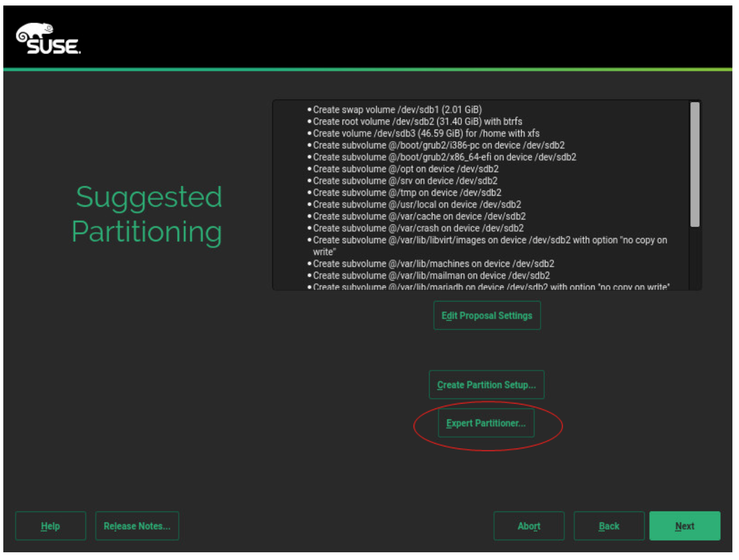Select the @/var/lib/libvirt/images subvolume entry
739x560 pixels.
click(489, 240)
